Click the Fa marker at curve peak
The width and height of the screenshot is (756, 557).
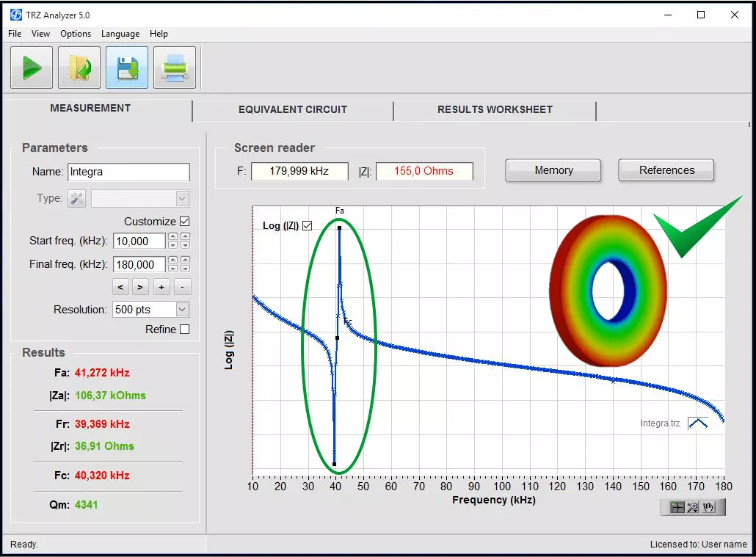click(x=339, y=228)
